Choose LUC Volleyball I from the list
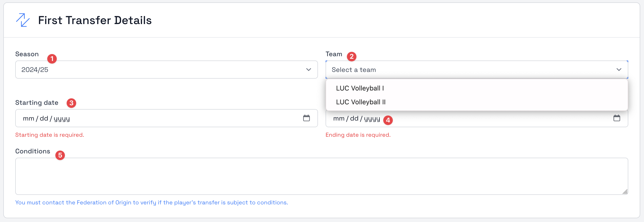Image resolution: width=644 pixels, height=222 pixels. 359,88
